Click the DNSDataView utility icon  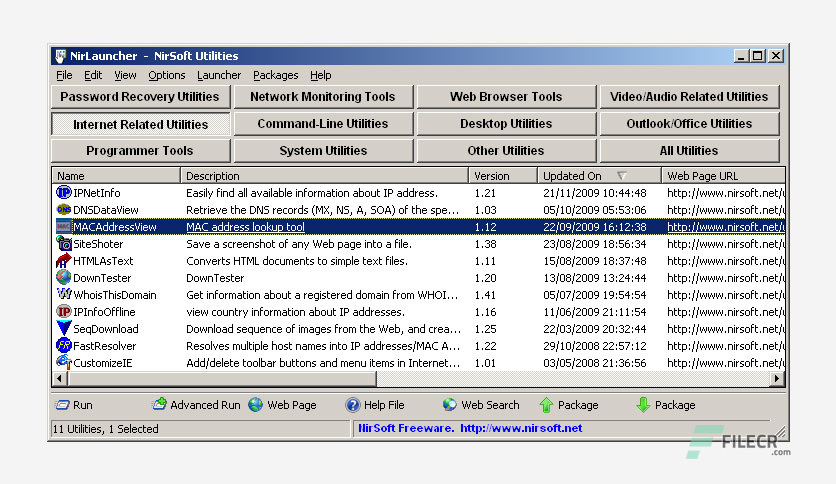tap(63, 209)
